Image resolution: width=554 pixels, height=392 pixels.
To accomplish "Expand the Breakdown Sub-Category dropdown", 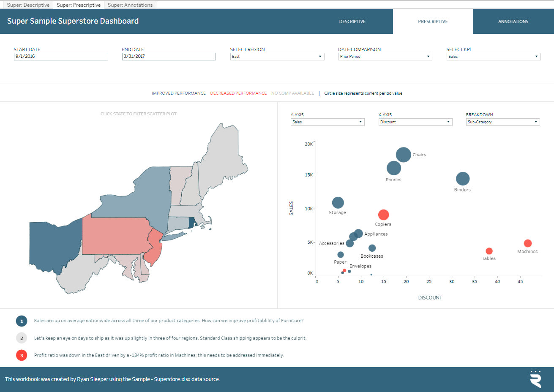I will tap(503, 122).
